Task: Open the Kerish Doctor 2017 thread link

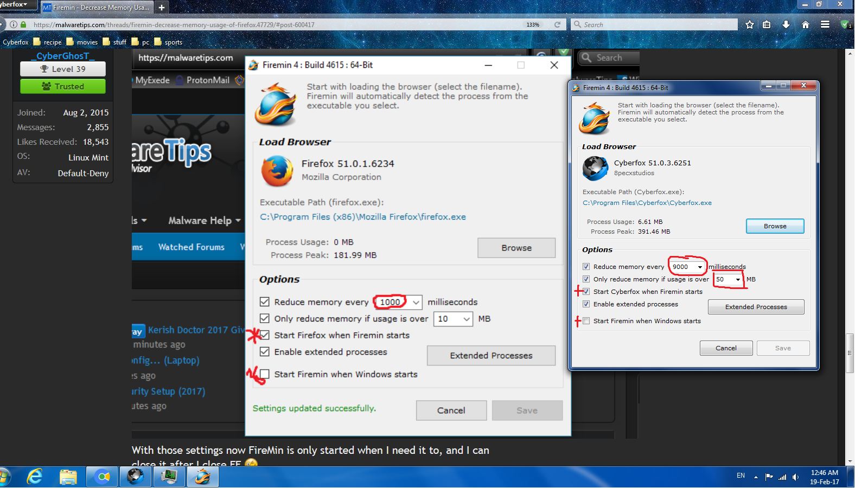Action: pyautogui.click(x=196, y=330)
